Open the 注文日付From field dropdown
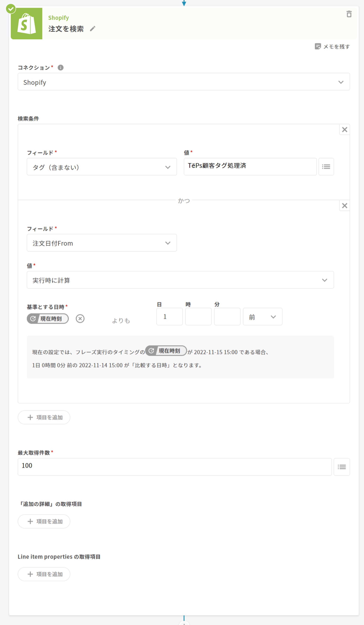The width and height of the screenshot is (364, 625). [102, 243]
